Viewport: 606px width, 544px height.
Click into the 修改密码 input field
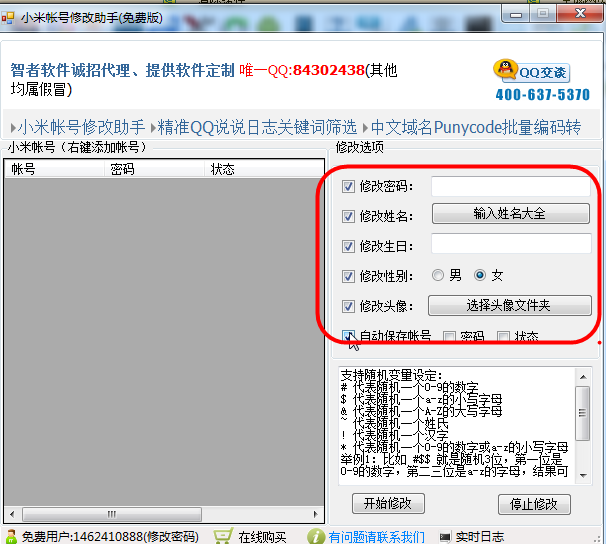coord(511,186)
